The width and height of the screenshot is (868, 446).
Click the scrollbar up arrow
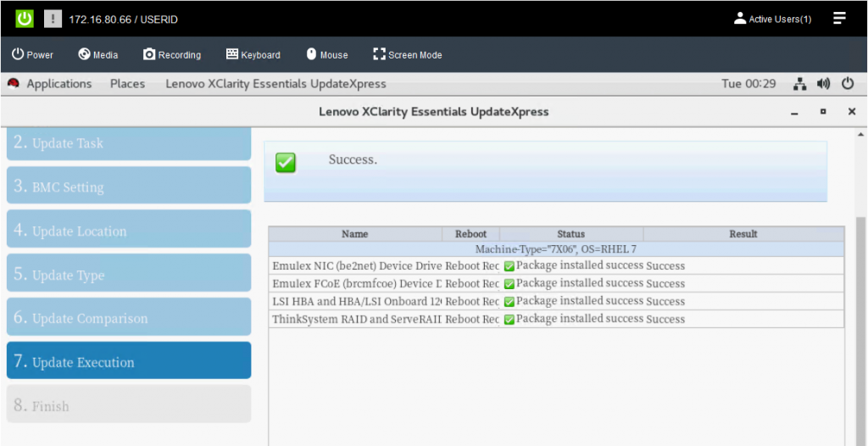click(x=861, y=134)
